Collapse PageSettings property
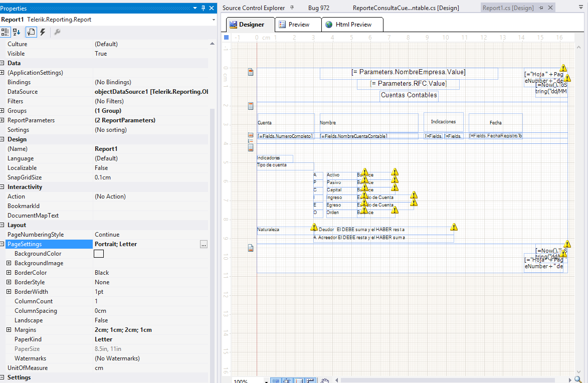 (x=2, y=244)
